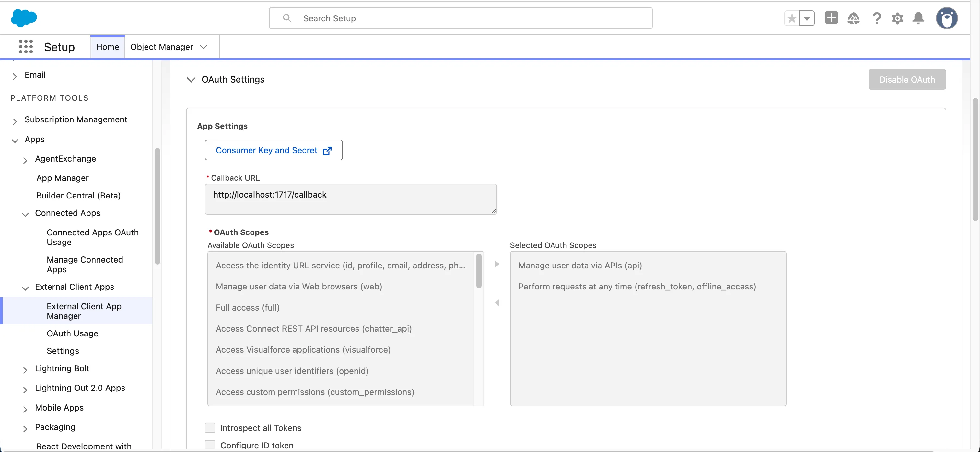Expand the Lightning Bolt node
Viewport: 980px width, 452px height.
click(x=25, y=370)
